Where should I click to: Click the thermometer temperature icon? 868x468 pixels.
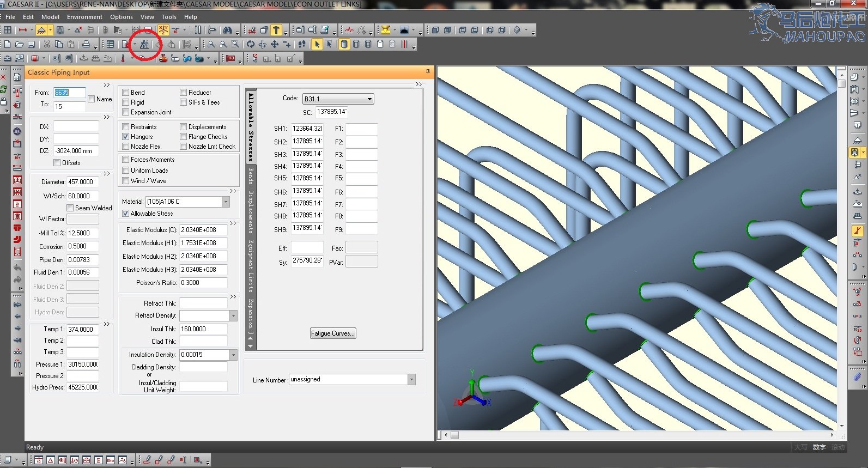[x=123, y=58]
